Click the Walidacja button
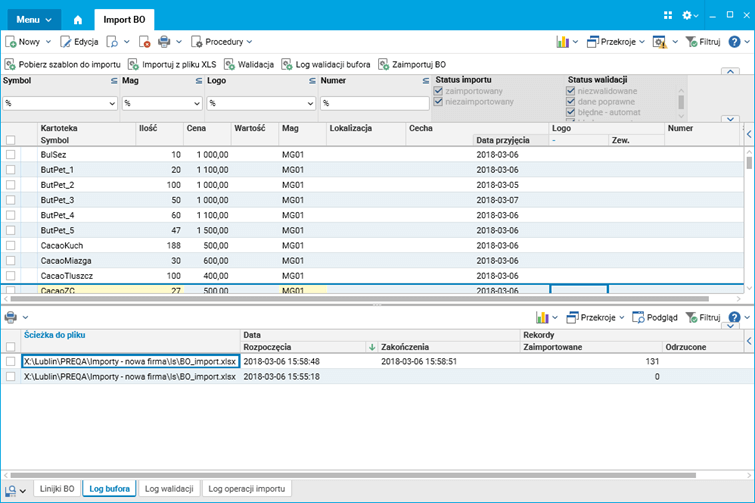755x503 pixels. 248,64
